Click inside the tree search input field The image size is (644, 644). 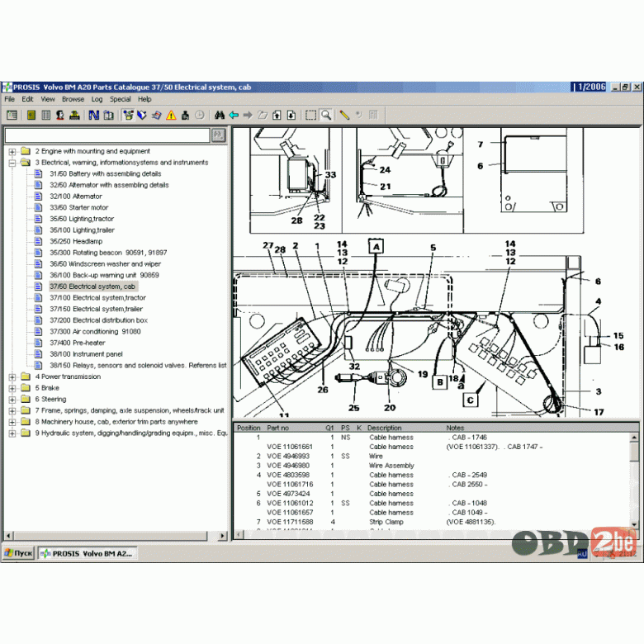click(107, 135)
